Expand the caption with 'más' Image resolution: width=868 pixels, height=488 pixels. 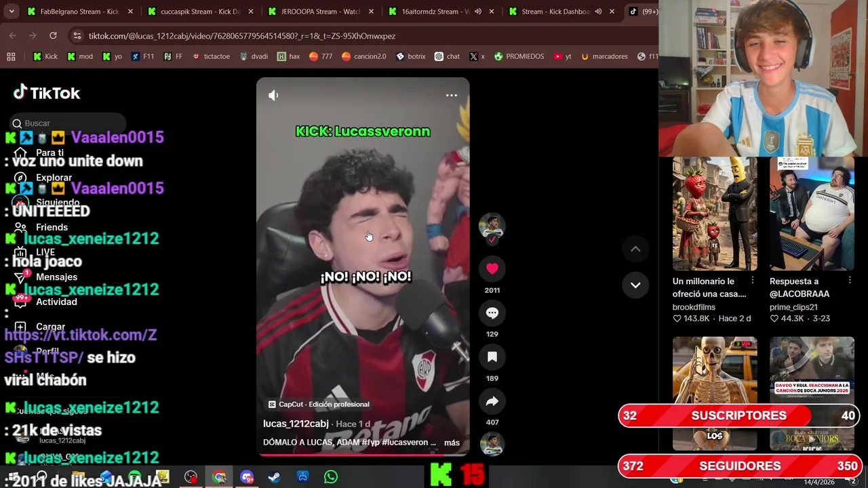(x=452, y=443)
